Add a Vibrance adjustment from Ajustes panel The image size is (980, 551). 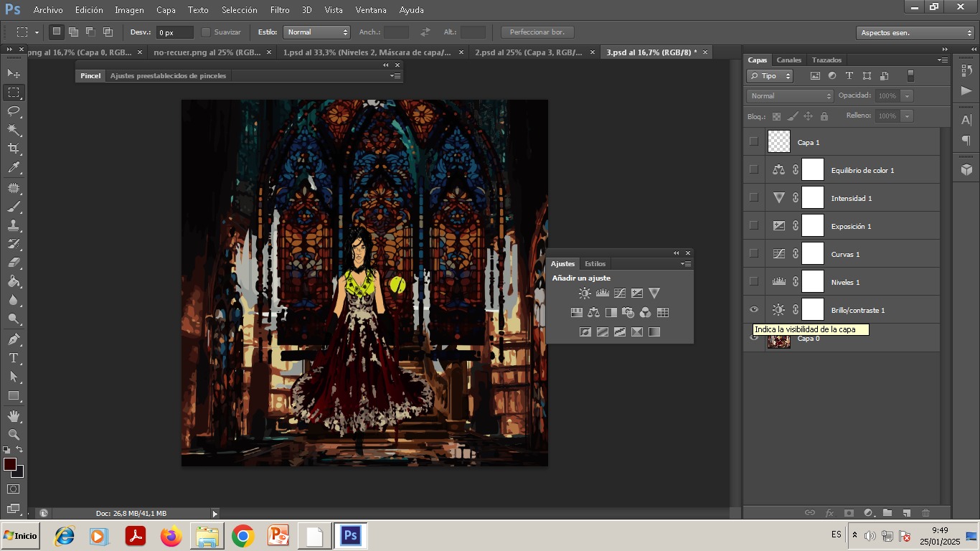pyautogui.click(x=654, y=293)
